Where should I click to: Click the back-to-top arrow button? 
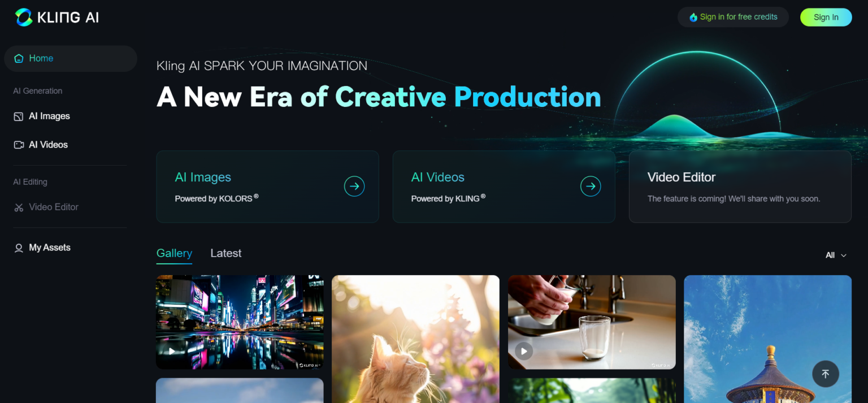pos(826,374)
